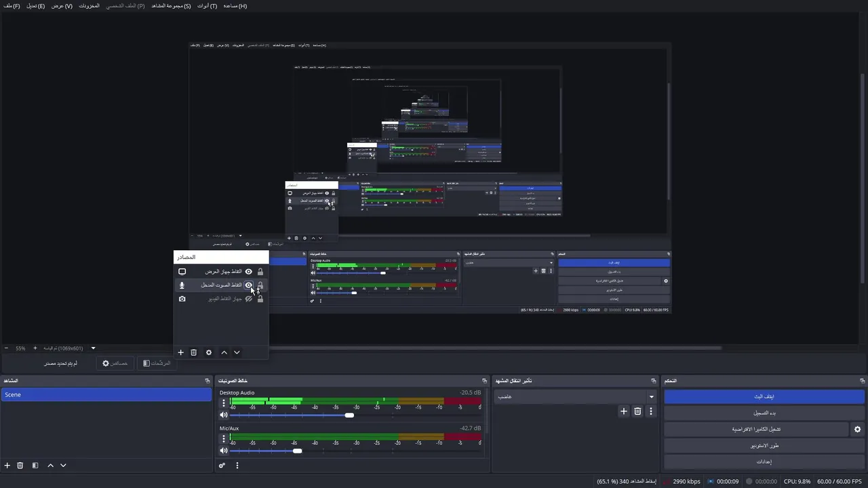Image resolution: width=868 pixels, height=488 pixels.
Task: Zoom in preview with plus icon
Action: coord(35,348)
